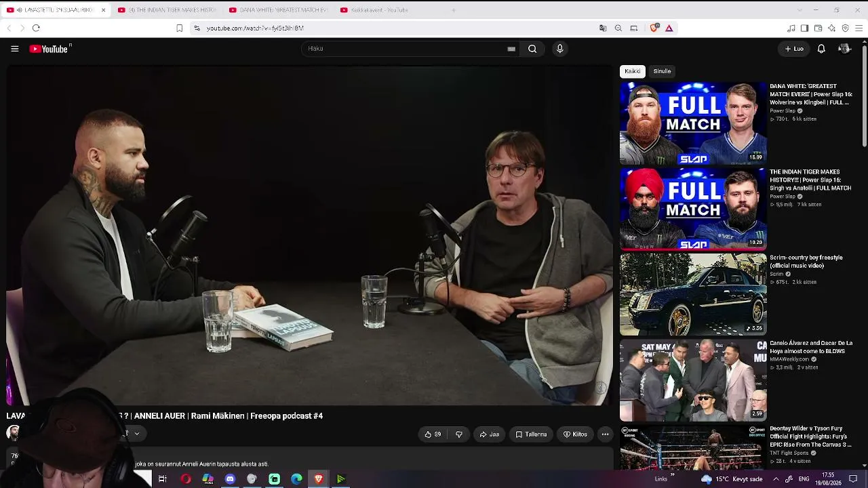Reload the page in the browser
The width and height of the screenshot is (868, 488).
[x=36, y=28]
